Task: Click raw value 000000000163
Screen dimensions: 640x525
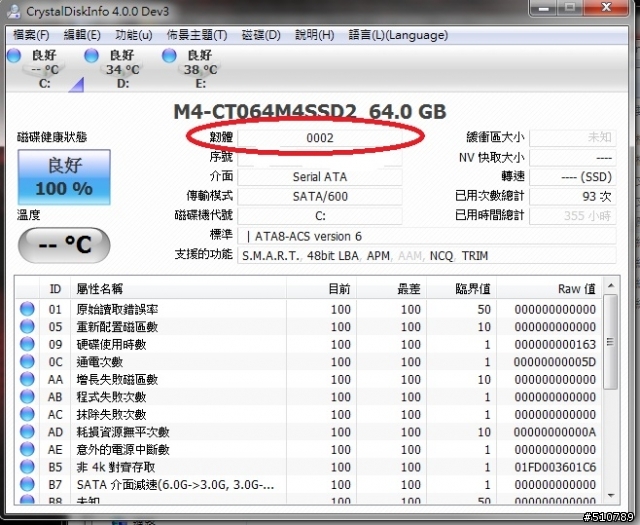Action: coord(555,345)
